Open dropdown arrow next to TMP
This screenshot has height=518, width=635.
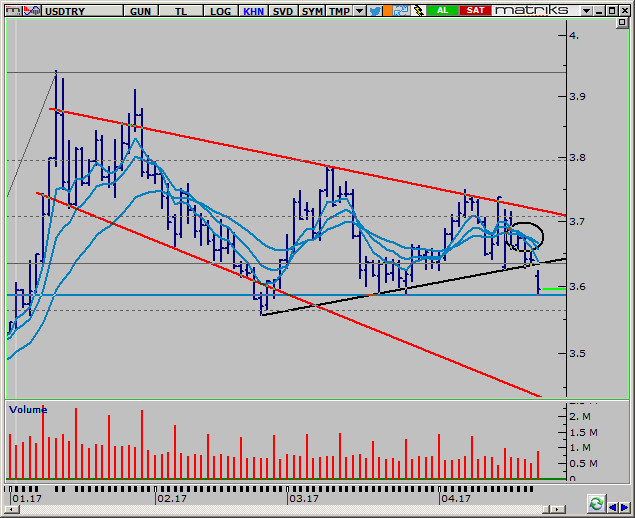359,10
